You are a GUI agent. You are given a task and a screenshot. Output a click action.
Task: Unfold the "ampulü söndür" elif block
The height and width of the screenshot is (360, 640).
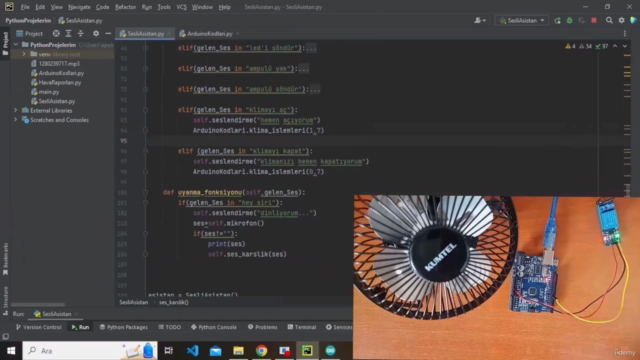tap(315, 89)
